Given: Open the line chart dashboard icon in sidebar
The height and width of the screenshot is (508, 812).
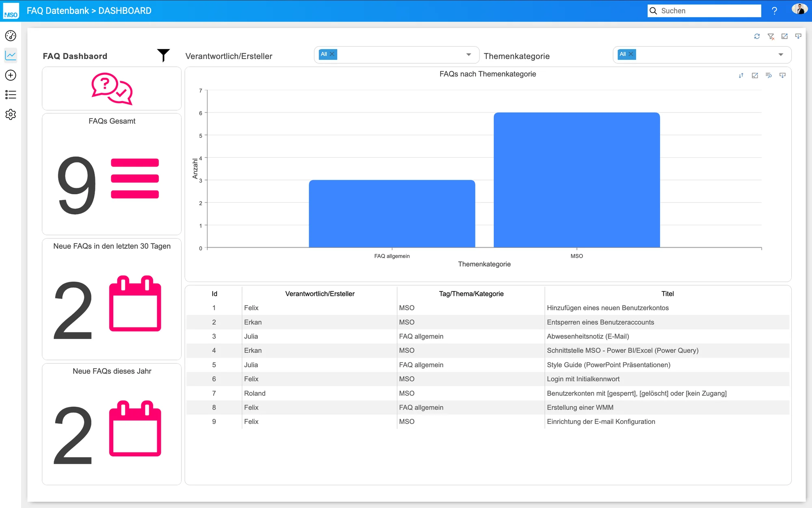Looking at the screenshot, I should 11,55.
